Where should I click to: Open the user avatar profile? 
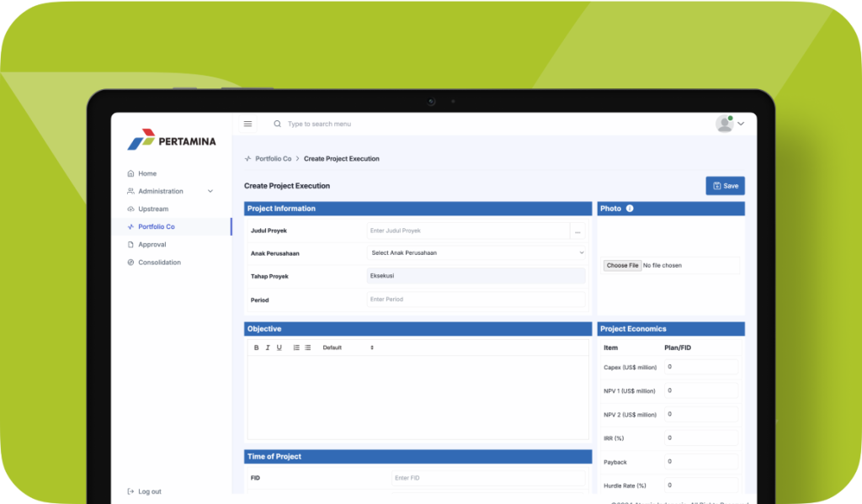coord(725,124)
